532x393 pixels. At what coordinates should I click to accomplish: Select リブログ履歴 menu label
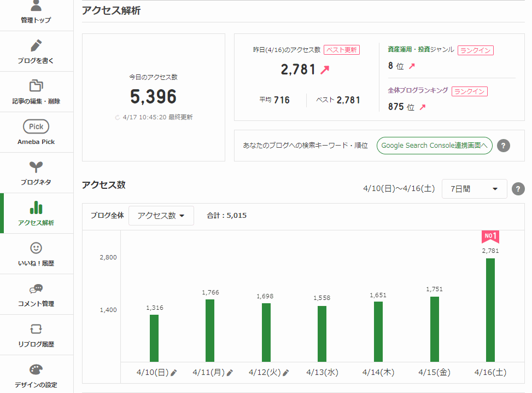click(36, 344)
